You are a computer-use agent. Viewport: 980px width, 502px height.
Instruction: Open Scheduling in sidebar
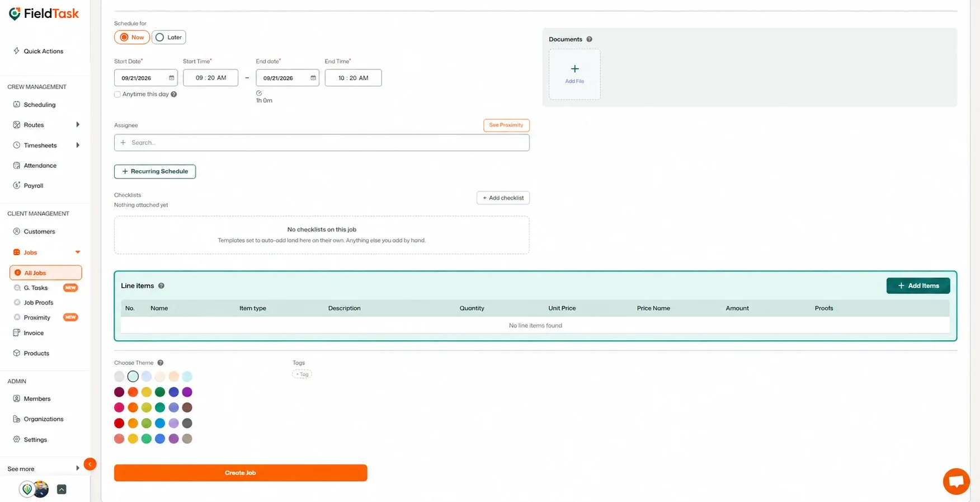[39, 105]
